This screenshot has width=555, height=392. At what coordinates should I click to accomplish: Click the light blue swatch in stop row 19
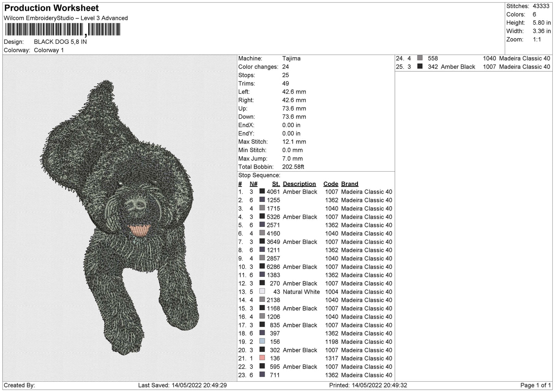pos(262,341)
